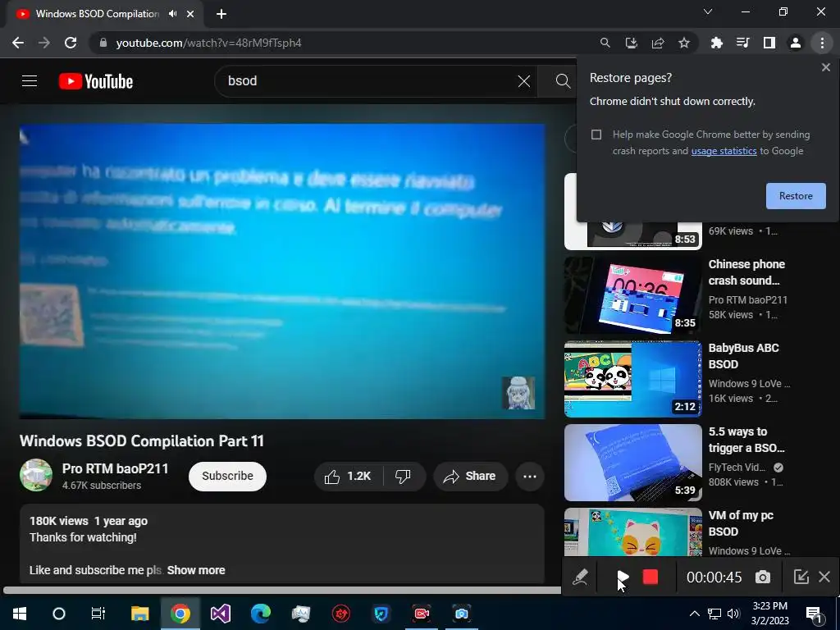Image resolution: width=840 pixels, height=630 pixels.
Task: Go to the YouTube home logo
Action: [96, 81]
